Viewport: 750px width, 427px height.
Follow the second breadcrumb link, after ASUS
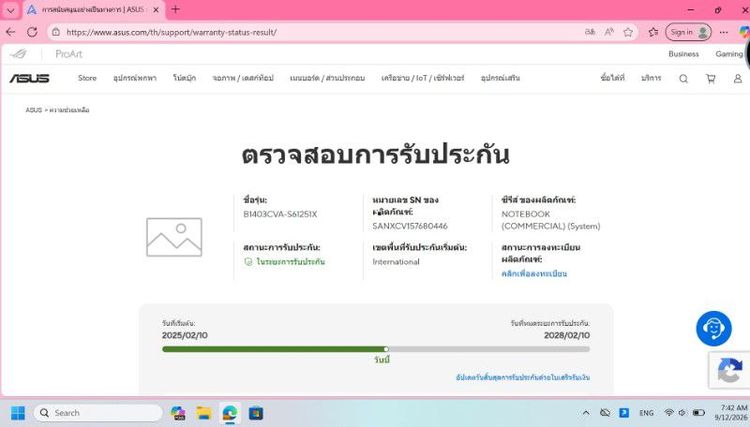(x=69, y=110)
